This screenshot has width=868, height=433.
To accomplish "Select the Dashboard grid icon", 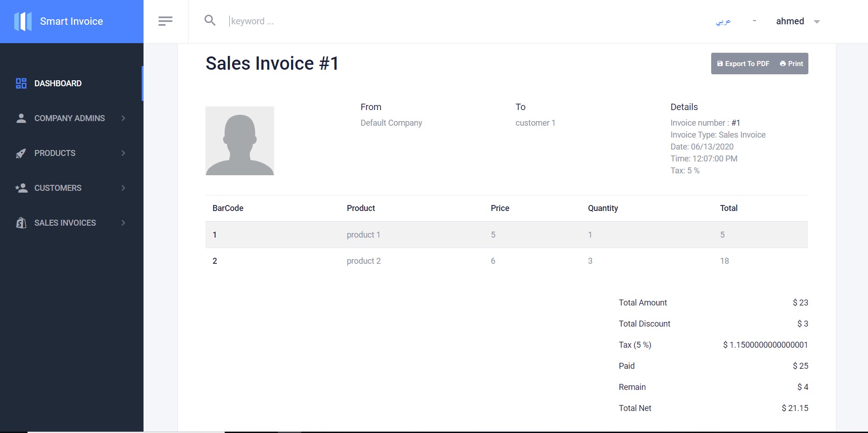I will 21,83.
